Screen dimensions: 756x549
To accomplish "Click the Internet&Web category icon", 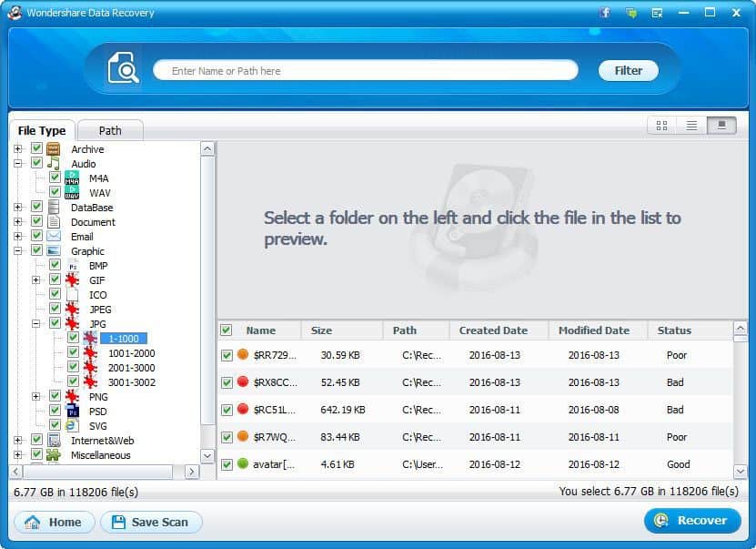I will (x=54, y=440).
